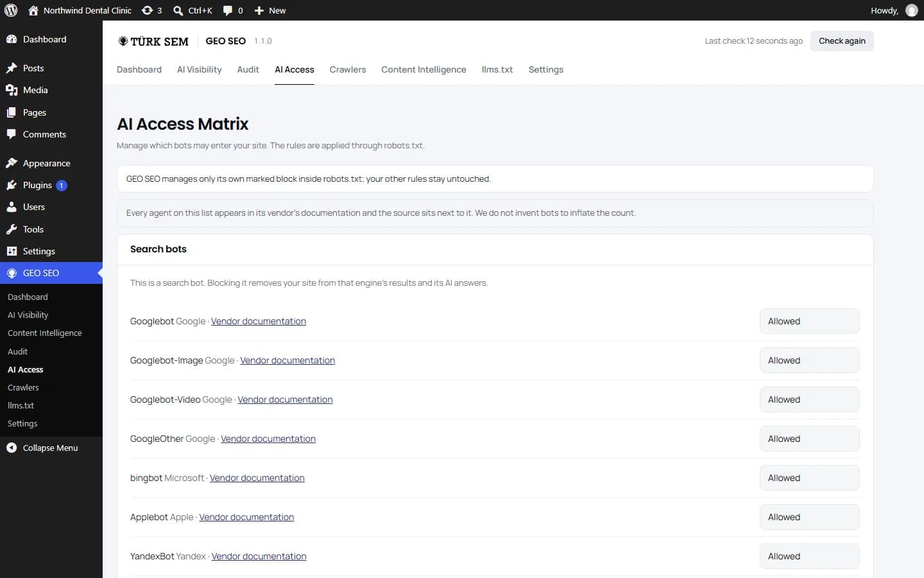The width and height of the screenshot is (924, 578).
Task: Open the user avatar beside Howdy
Action: click(911, 10)
